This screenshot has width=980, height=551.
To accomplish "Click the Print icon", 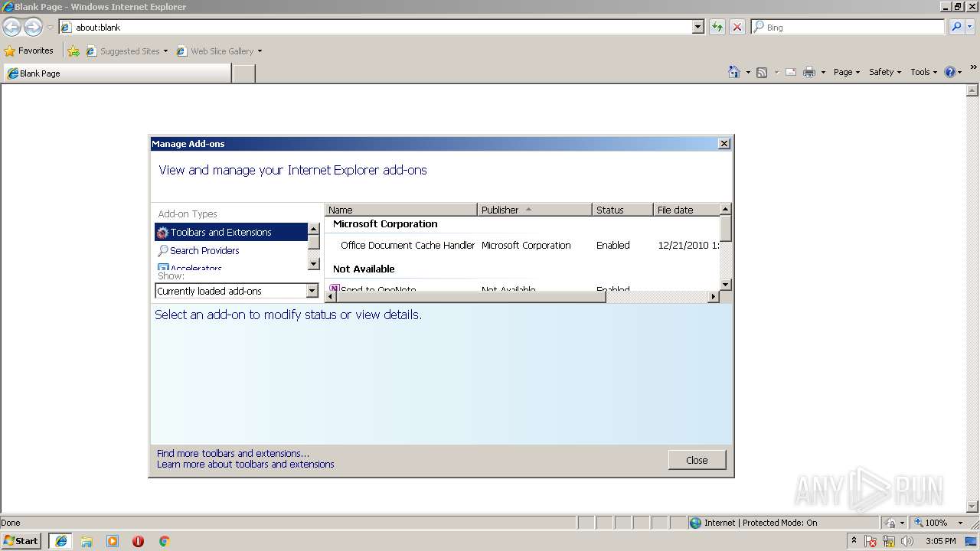I will tap(809, 72).
